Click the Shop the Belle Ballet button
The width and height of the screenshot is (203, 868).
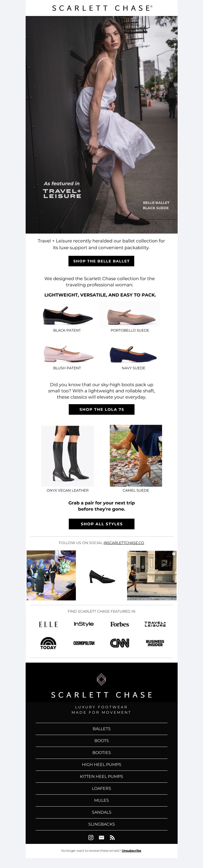click(101, 261)
